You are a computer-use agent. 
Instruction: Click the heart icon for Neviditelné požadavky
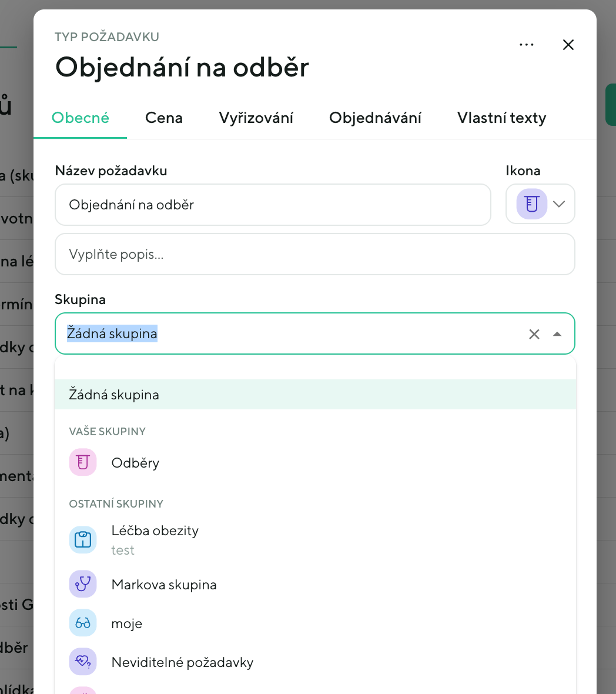click(83, 662)
